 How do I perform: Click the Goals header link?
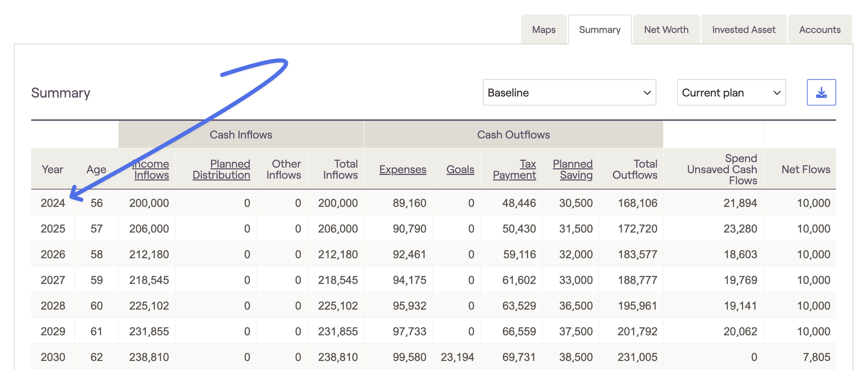[x=460, y=170]
